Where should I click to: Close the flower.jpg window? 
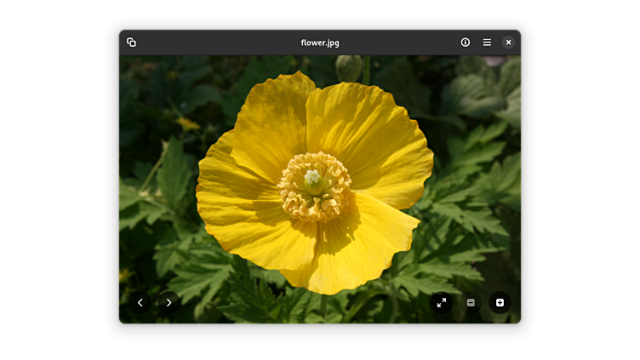coord(509,42)
